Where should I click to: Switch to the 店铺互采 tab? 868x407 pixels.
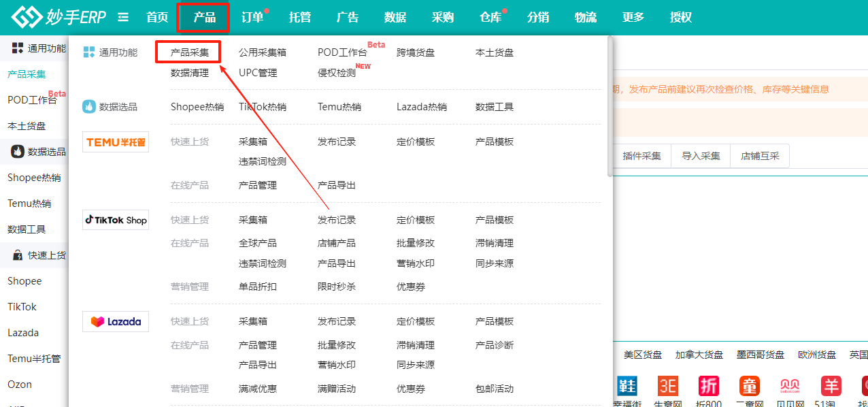pyautogui.click(x=760, y=156)
